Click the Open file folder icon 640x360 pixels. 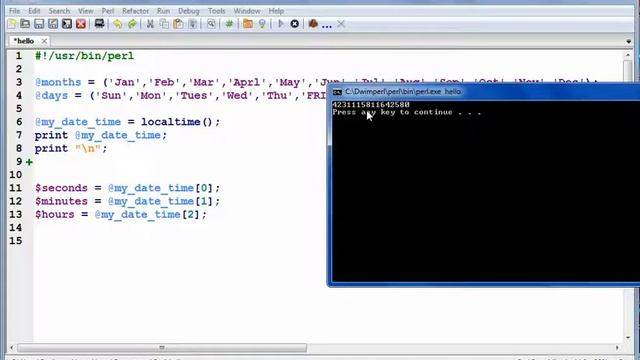click(25, 24)
